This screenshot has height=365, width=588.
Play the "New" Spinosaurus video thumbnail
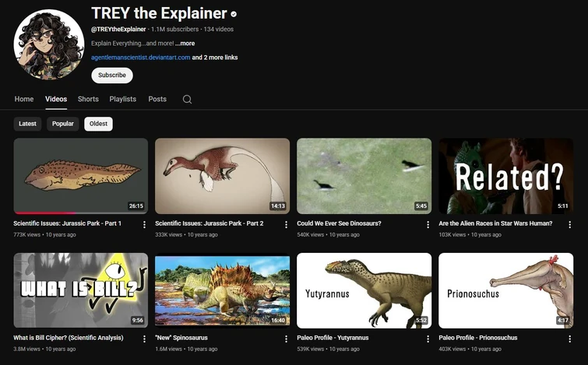point(222,290)
